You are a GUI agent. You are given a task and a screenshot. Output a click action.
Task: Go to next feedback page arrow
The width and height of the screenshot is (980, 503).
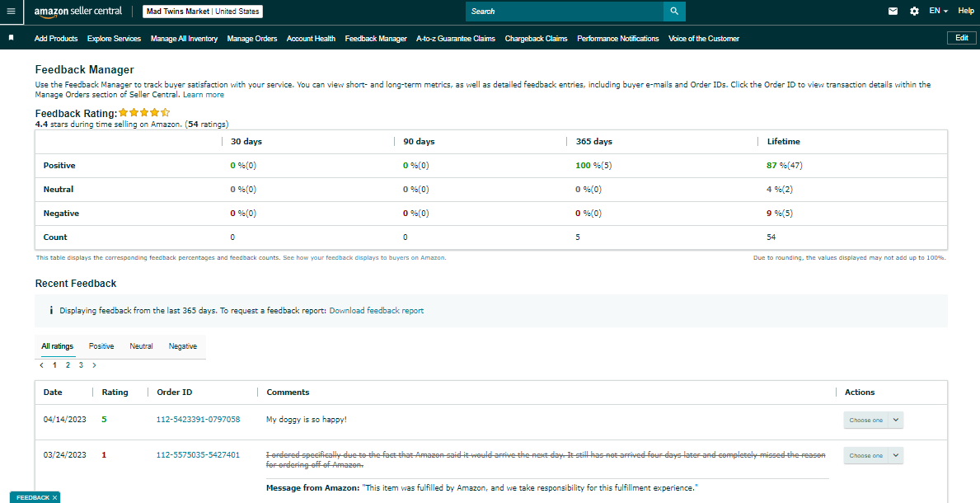tap(94, 364)
